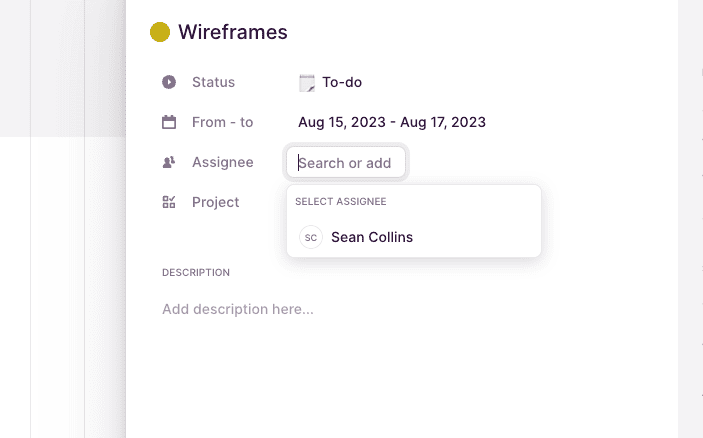Image resolution: width=703 pixels, height=438 pixels.
Task: Click the SC avatar for Sean Collins
Action: point(311,237)
